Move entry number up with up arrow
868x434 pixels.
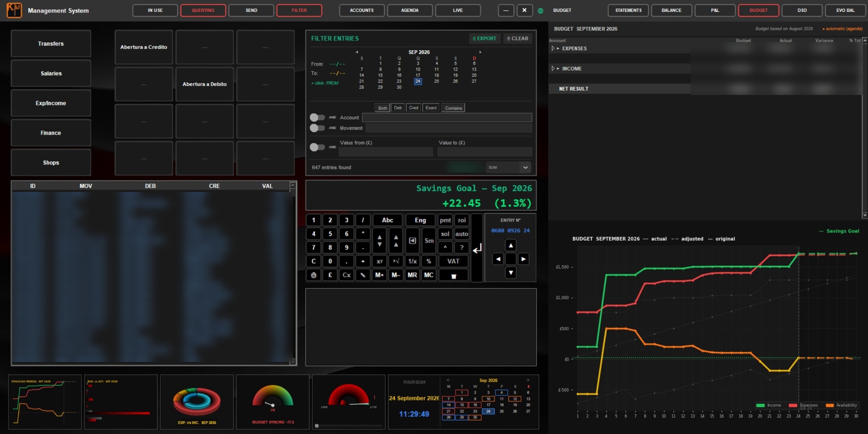[511, 245]
